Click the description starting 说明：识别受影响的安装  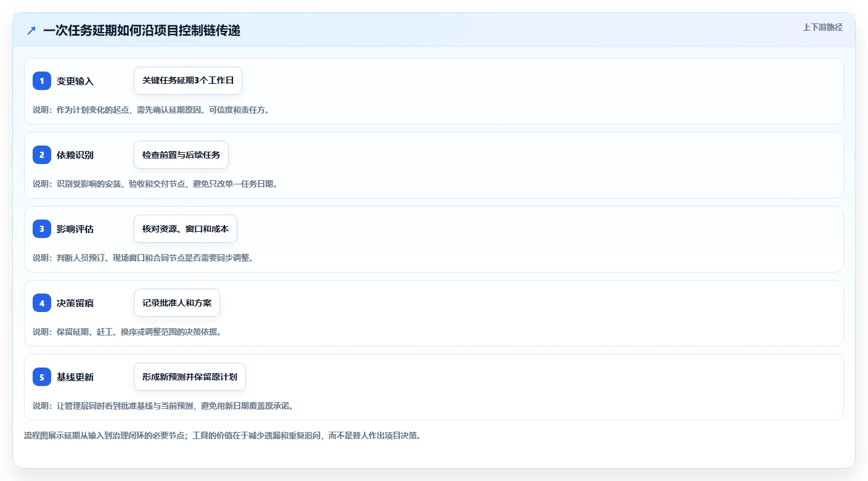click(x=155, y=184)
